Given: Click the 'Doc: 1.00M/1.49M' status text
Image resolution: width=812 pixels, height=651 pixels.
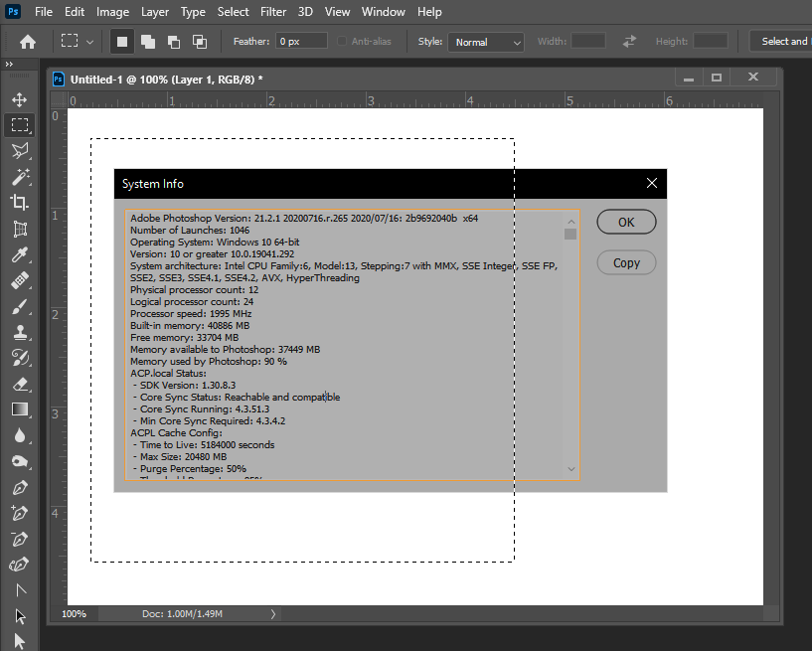Looking at the screenshot, I should [182, 613].
